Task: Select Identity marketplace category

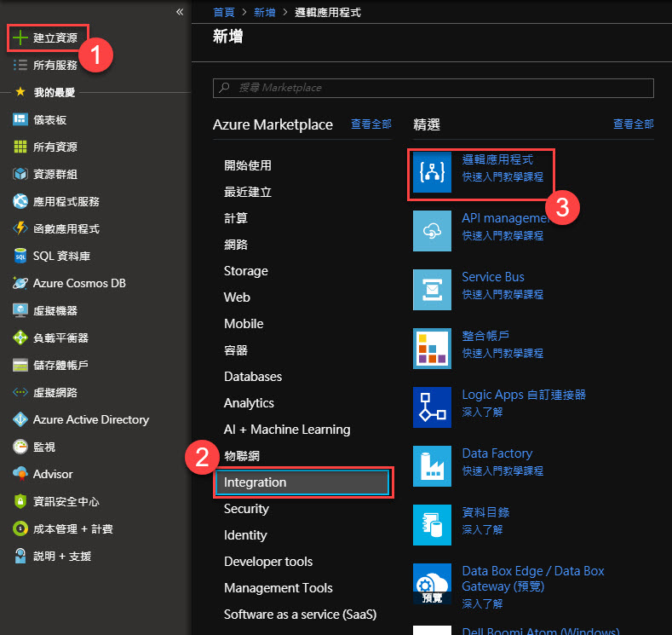Action: (245, 535)
